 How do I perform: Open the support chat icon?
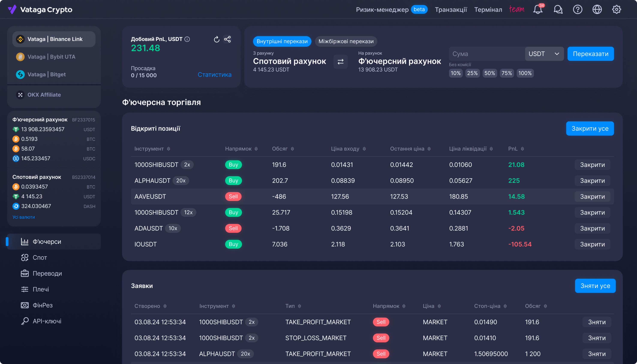(558, 9)
